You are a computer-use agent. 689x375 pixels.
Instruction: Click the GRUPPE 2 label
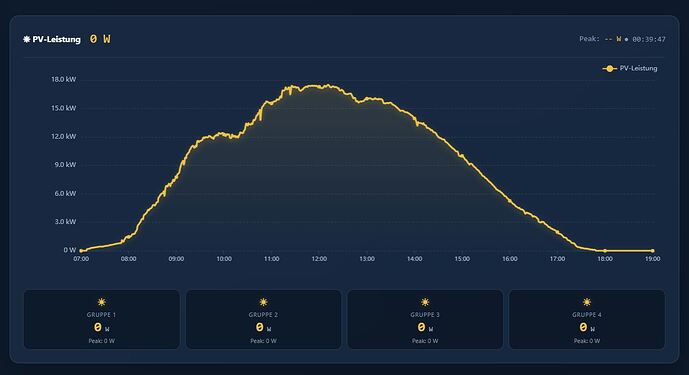(x=263, y=315)
